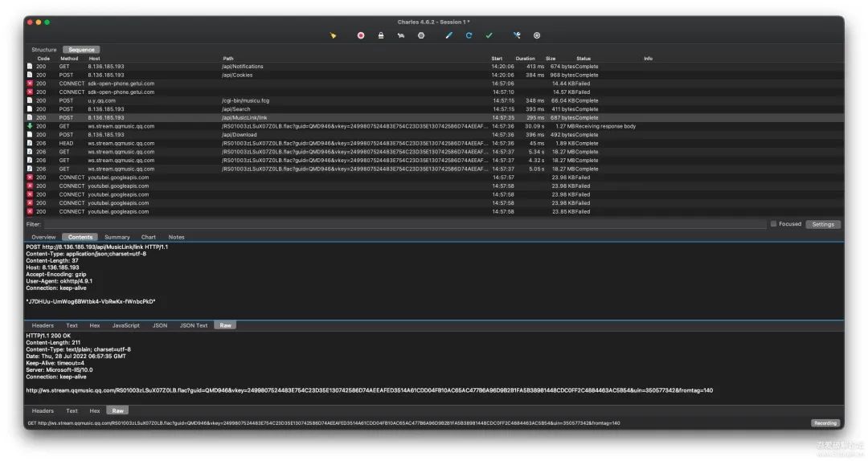Switch to the Summary tab
The height and width of the screenshot is (461, 868).
click(117, 237)
